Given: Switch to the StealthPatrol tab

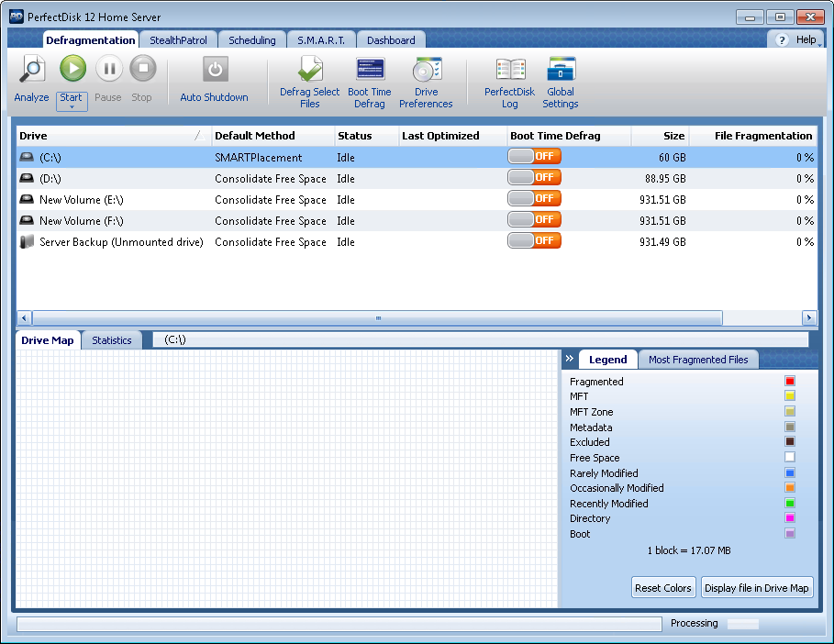Looking at the screenshot, I should [178, 39].
